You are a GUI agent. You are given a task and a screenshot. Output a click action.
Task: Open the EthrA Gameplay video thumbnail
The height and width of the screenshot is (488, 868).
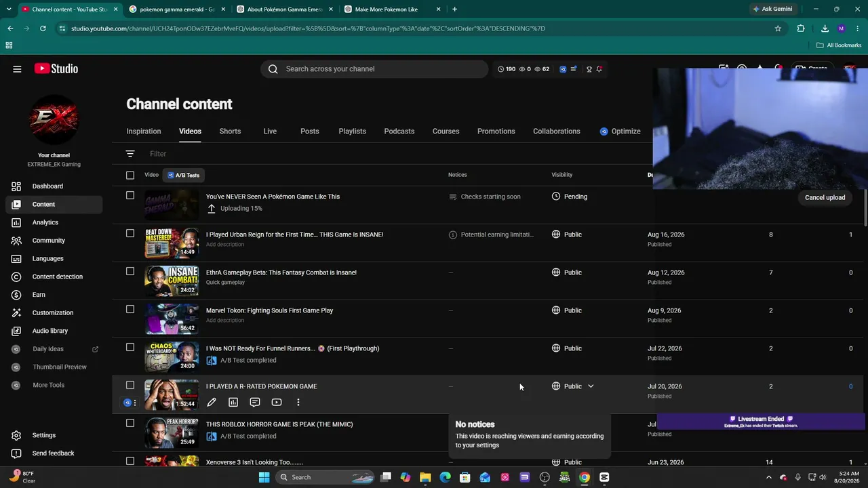click(172, 280)
